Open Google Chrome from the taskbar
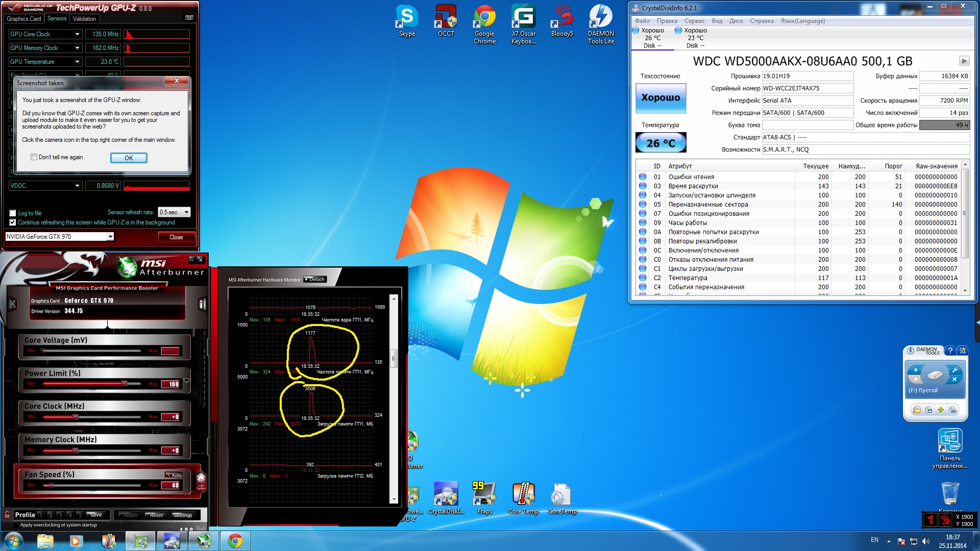Image resolution: width=980 pixels, height=551 pixels. click(235, 541)
